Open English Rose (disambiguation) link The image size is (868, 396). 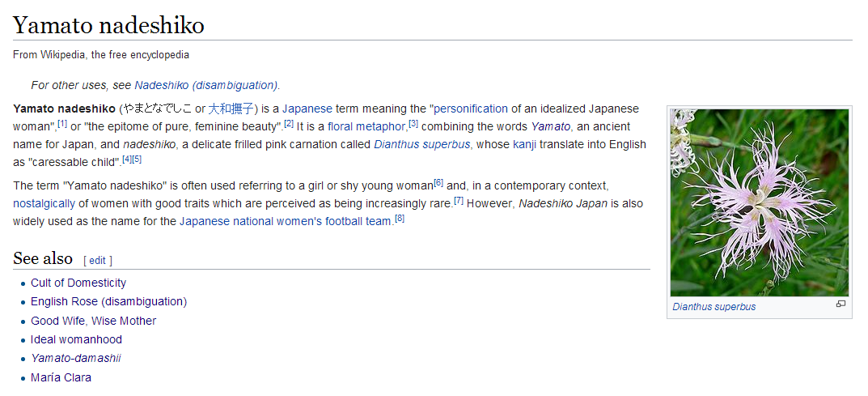click(109, 302)
